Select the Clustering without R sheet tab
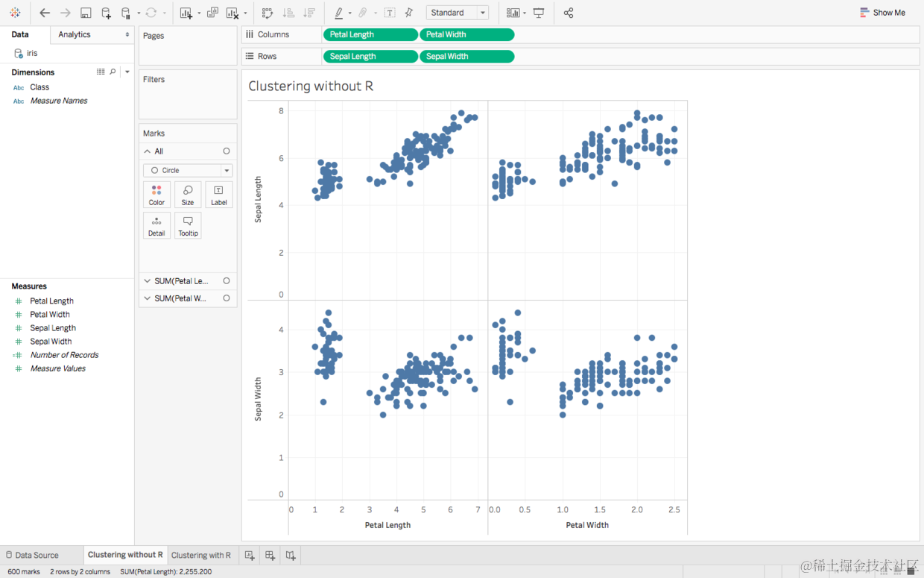924x578 pixels. click(125, 555)
